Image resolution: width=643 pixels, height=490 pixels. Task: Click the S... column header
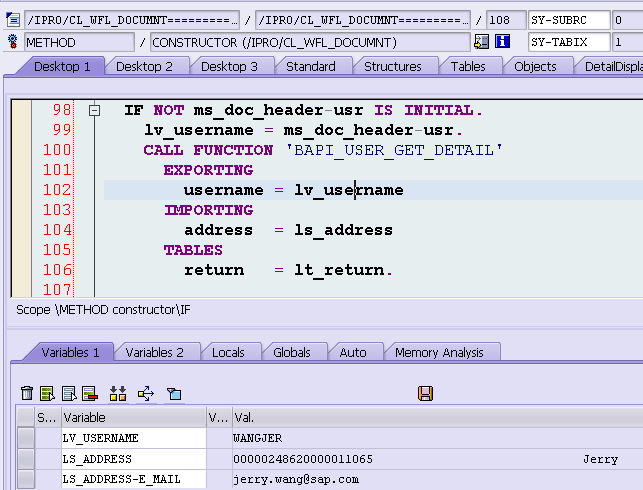48,417
